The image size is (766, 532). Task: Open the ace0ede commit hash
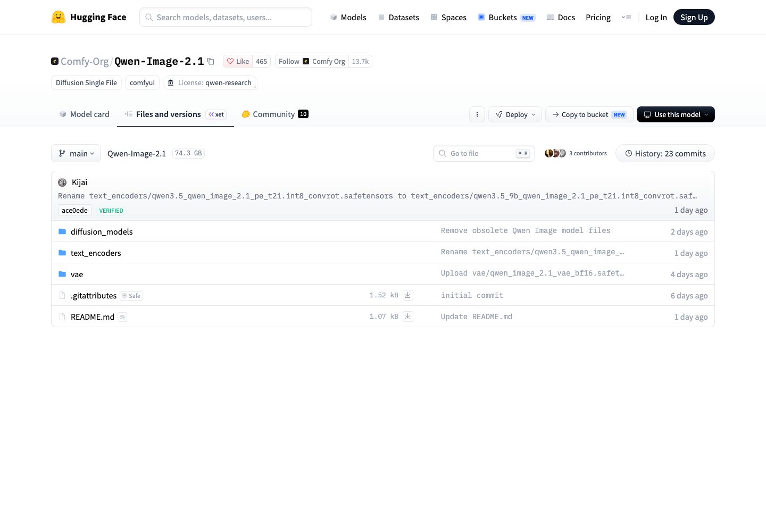pos(74,211)
